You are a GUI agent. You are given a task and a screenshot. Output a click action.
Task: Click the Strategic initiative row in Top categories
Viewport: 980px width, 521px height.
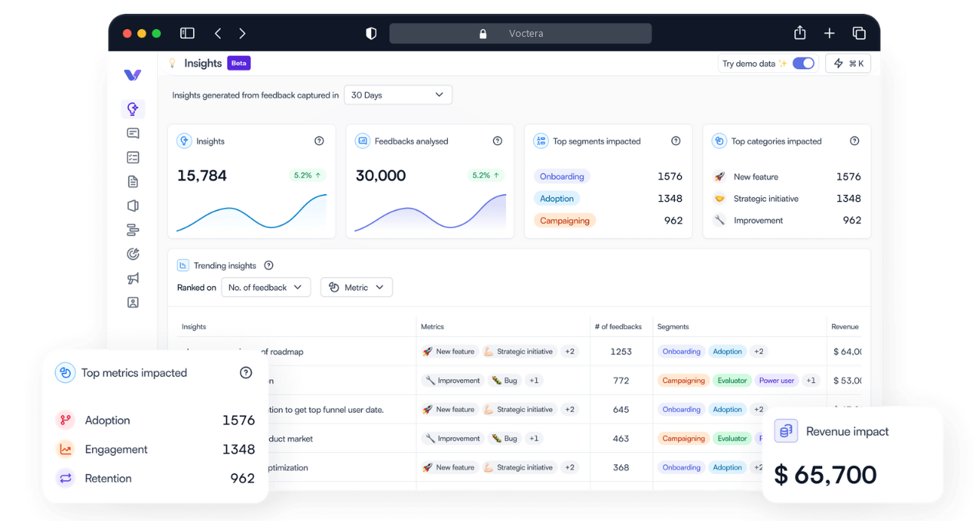pos(787,199)
